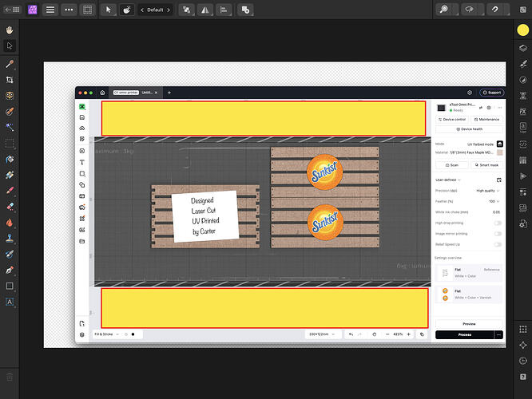The height and width of the screenshot is (399, 532).
Task: Select the Artistic Text tool
Action: coord(10,302)
